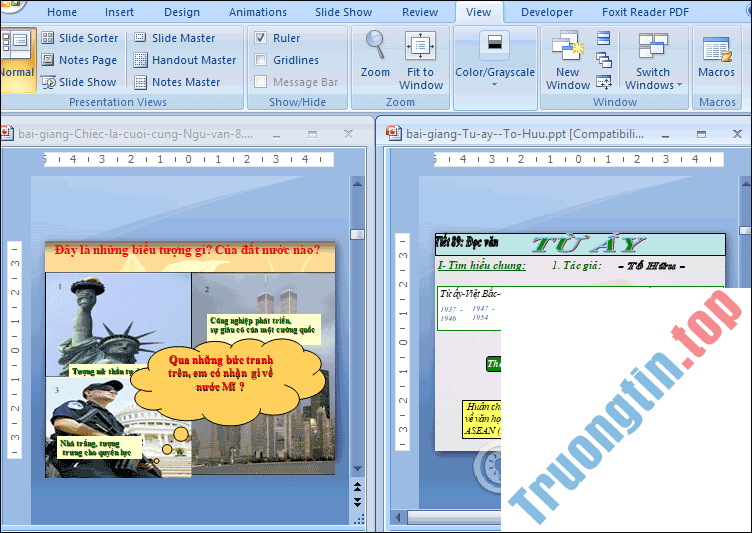Switch to the Design tab
752x533 pixels.
pyautogui.click(x=182, y=12)
